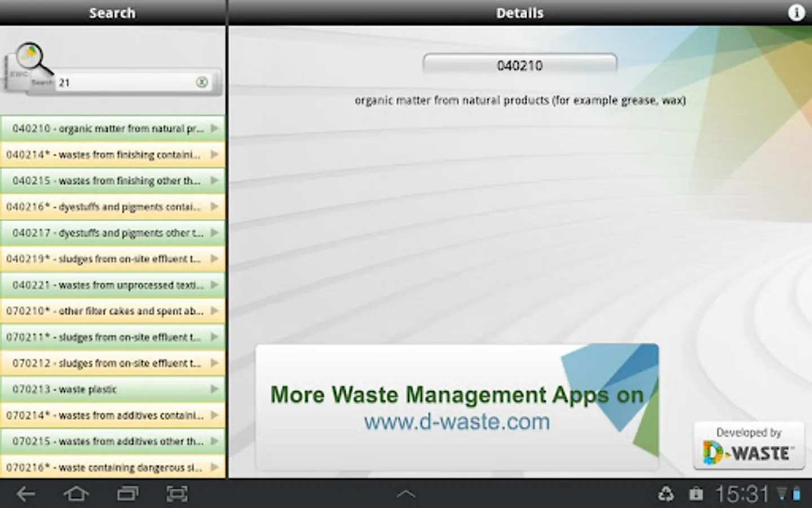Screen dimensions: 812x508
Task: Click the 040210 code box in Details
Action: [x=519, y=65]
